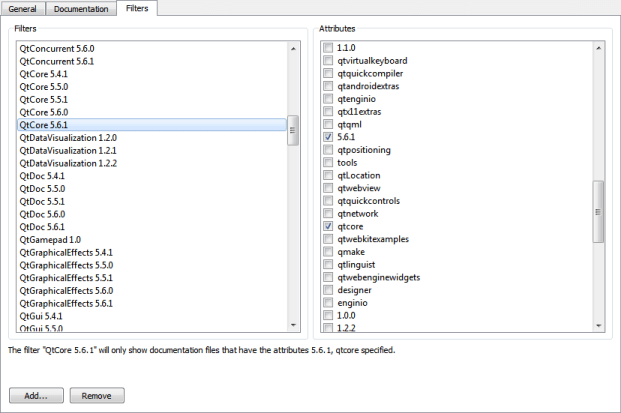Enable the qtvirtualkeyboard attribute
621x413 pixels.
(328, 61)
